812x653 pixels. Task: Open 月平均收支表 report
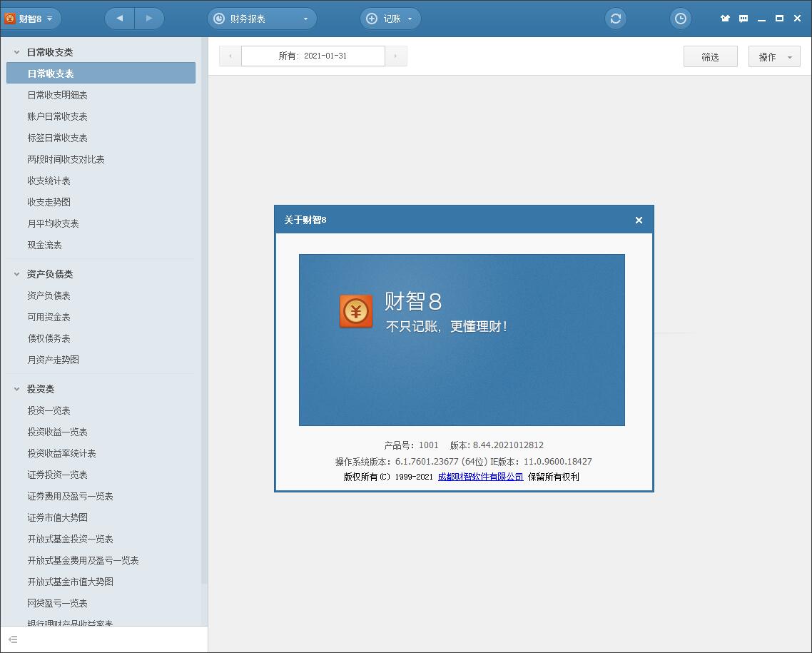(x=54, y=223)
